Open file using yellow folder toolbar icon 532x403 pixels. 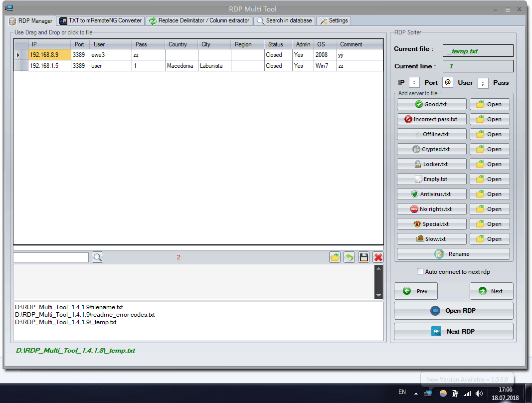(x=335, y=257)
